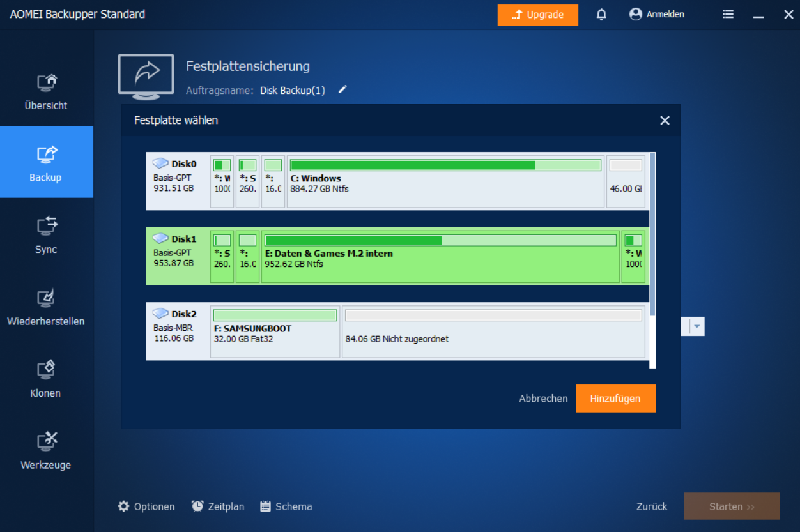Click the E: Daten & Games usage bar
The image size is (800, 532).
point(441,240)
